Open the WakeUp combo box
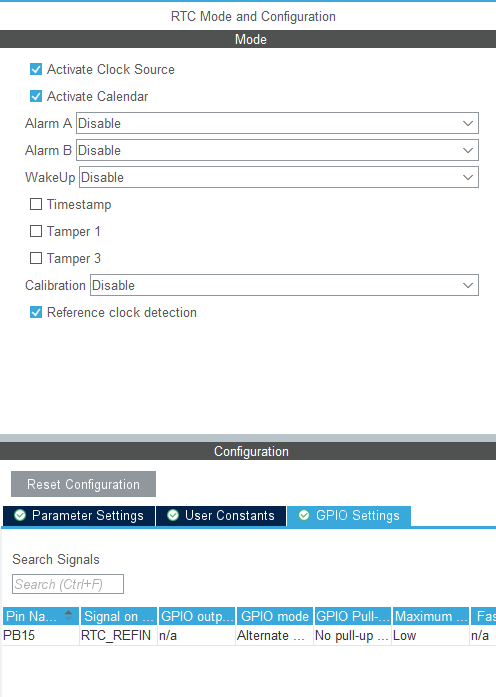The image size is (496, 697). (x=279, y=177)
